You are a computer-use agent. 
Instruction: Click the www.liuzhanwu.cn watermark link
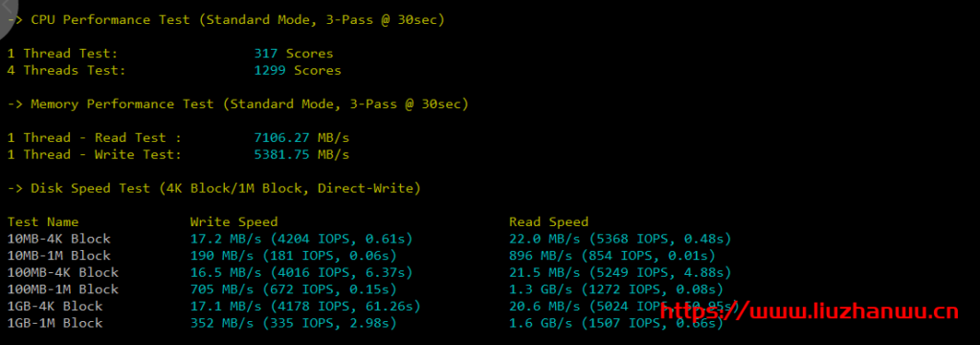pos(810,311)
